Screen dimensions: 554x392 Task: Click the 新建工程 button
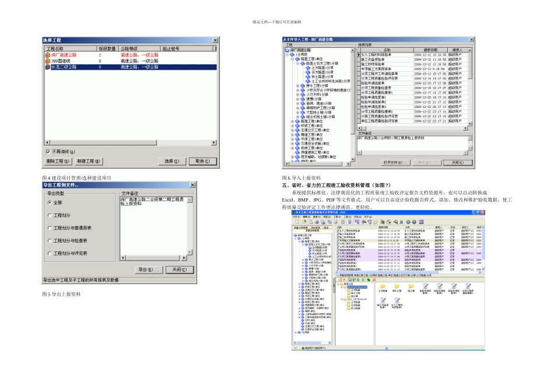point(89,161)
